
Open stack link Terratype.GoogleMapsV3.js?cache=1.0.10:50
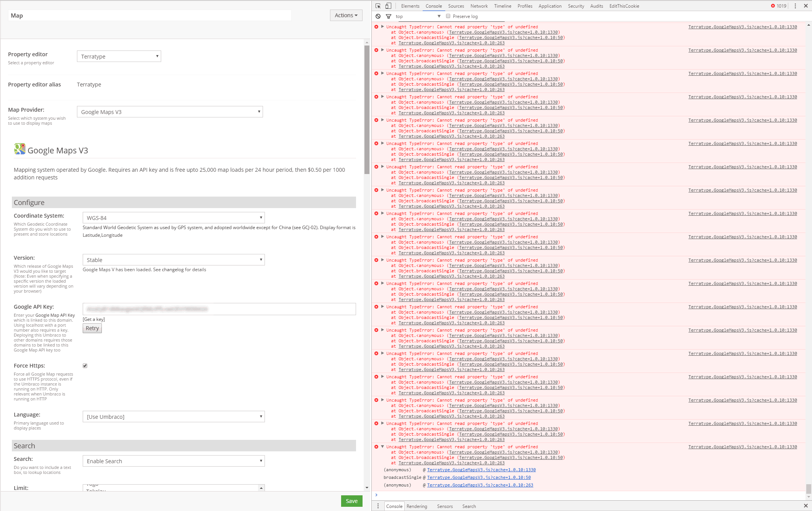click(x=479, y=477)
